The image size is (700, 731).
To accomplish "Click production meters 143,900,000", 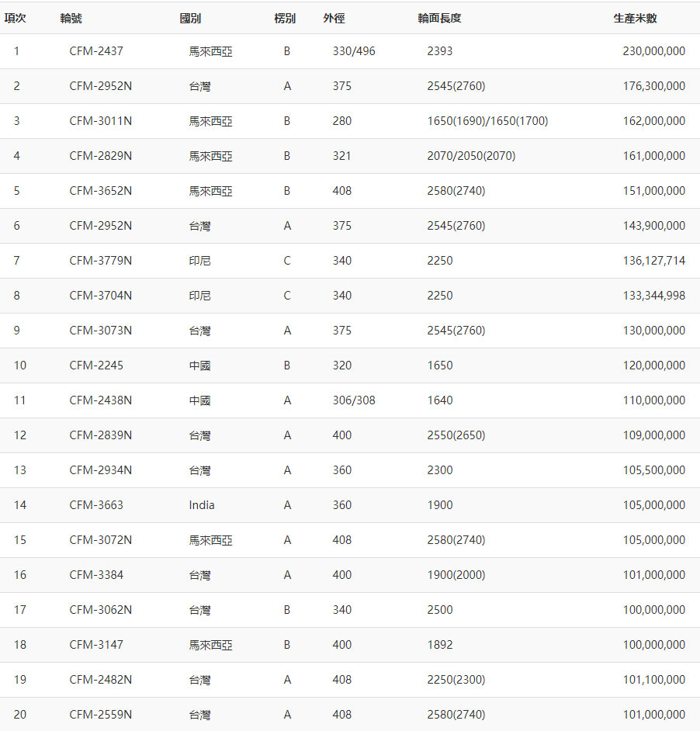I will click(654, 226).
